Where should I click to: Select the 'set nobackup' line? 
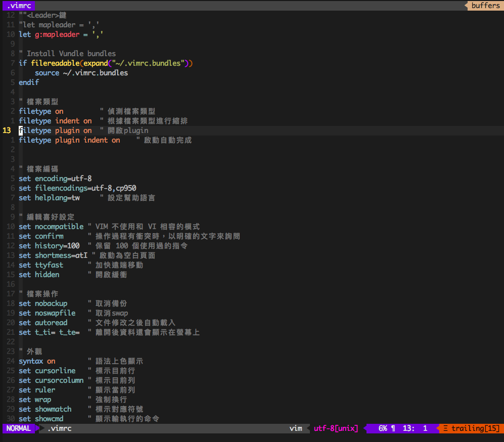click(43, 303)
